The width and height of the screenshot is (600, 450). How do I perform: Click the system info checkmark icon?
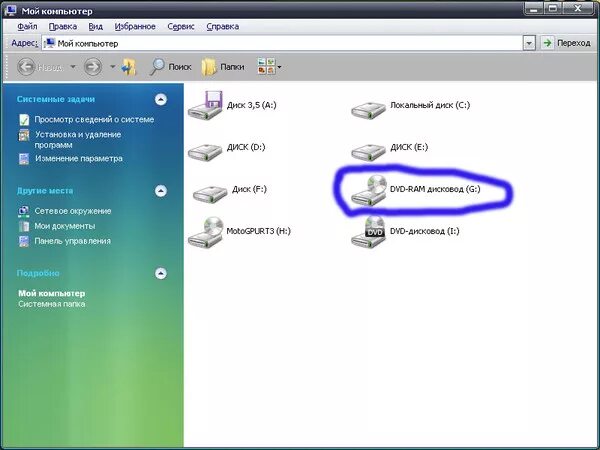[x=24, y=120]
